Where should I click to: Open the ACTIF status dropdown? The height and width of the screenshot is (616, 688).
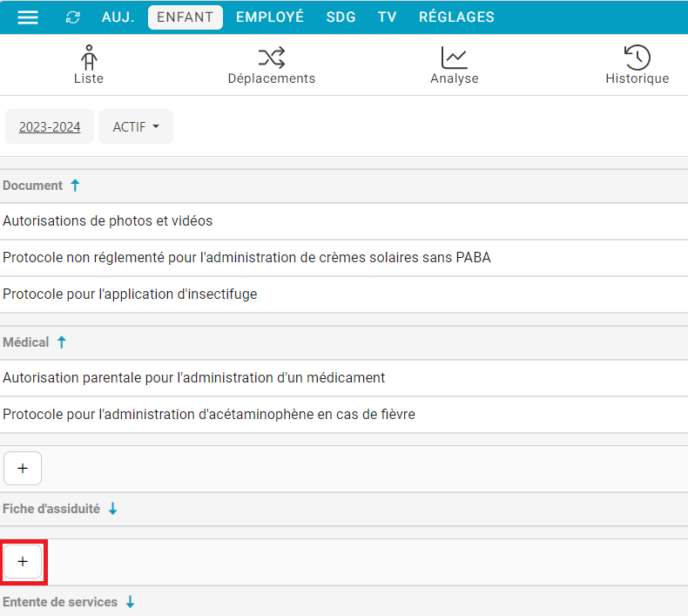coord(136,127)
